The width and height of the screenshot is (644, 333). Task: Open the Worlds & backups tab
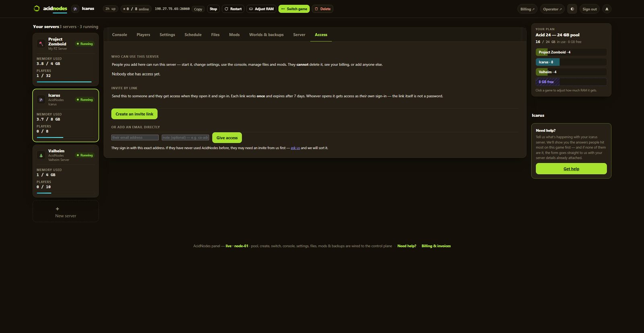(x=266, y=35)
